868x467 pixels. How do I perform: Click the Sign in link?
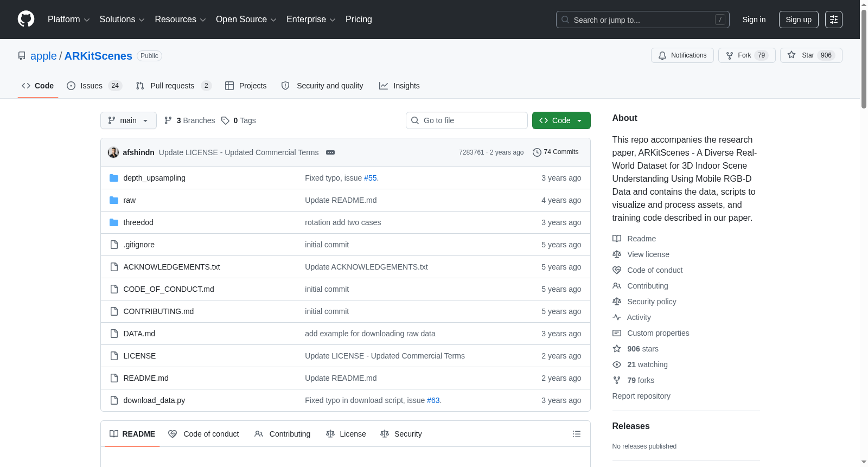[x=754, y=20]
